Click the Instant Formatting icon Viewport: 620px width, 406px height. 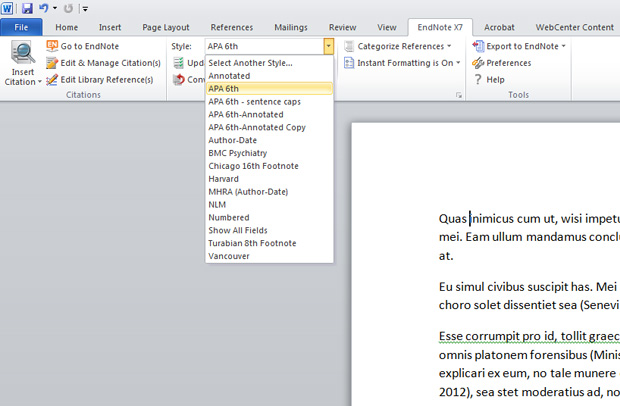349,63
